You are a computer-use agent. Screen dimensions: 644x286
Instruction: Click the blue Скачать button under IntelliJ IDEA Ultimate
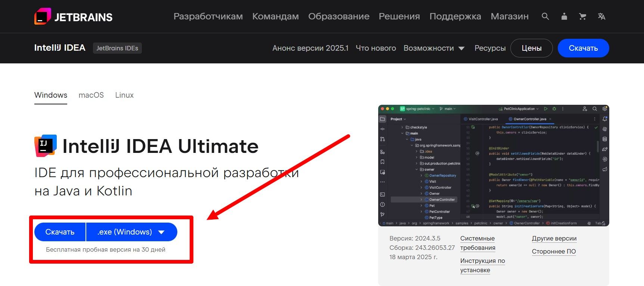point(60,232)
